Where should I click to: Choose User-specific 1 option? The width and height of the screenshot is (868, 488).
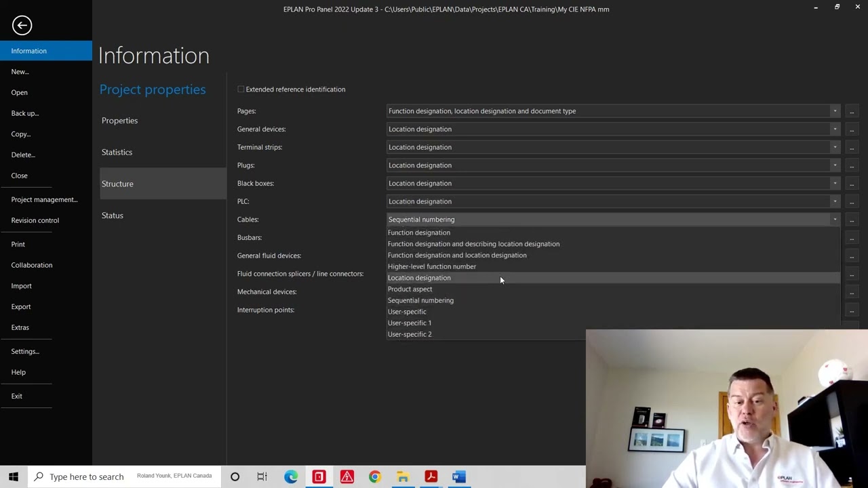pos(613,323)
